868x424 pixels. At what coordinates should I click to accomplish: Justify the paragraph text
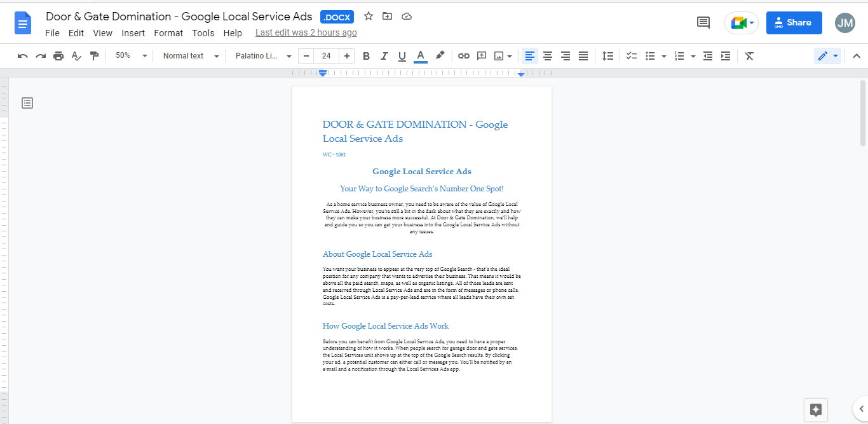pyautogui.click(x=583, y=56)
